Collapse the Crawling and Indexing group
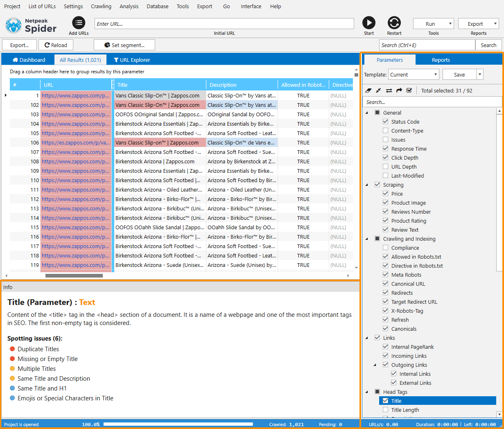504x429 pixels. (367, 239)
